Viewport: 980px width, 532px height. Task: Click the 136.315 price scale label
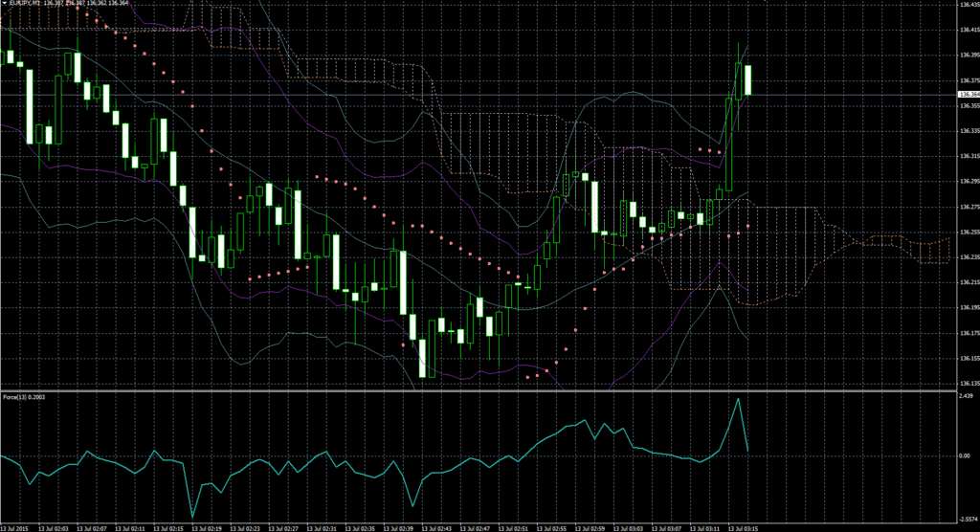pos(969,156)
